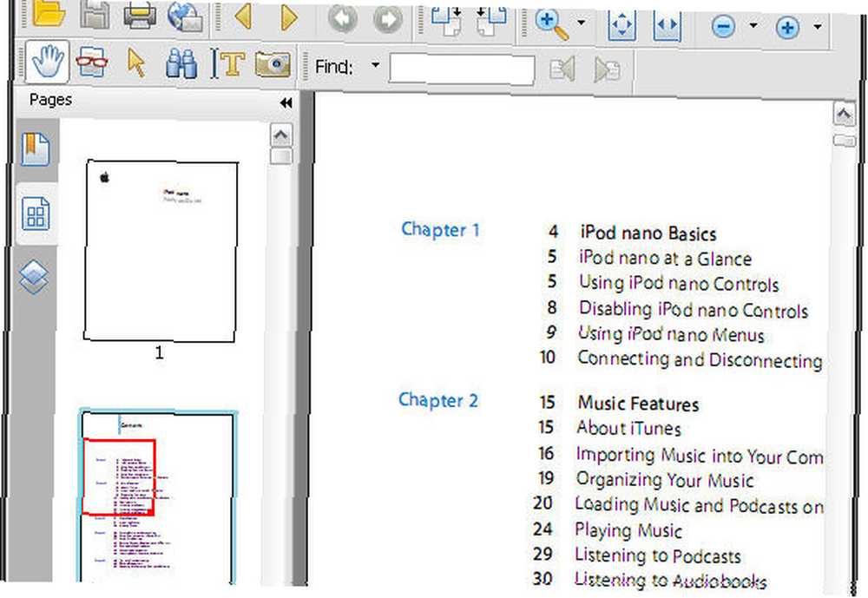Select page 1 thumbnail
868x598 pixels.
click(x=161, y=252)
